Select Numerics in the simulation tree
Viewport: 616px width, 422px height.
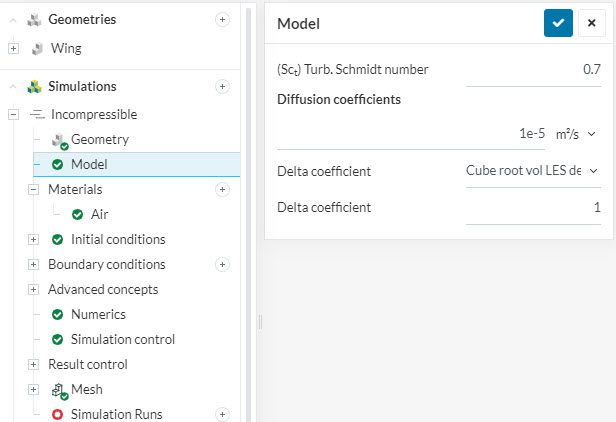[x=98, y=314]
